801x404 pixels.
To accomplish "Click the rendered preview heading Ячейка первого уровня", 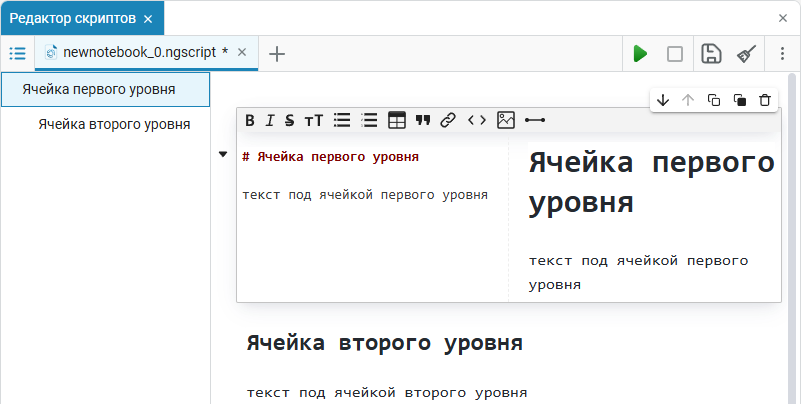I will pos(652,182).
